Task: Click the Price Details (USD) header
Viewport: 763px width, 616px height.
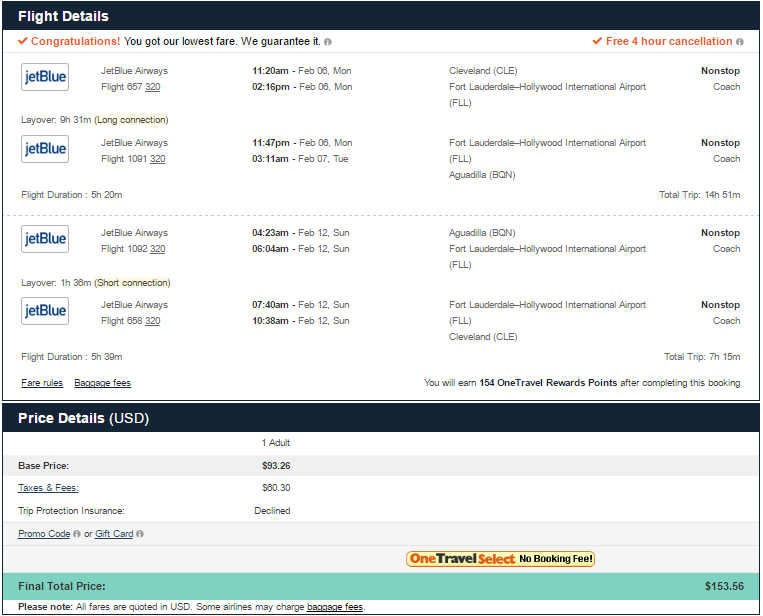Action: pos(83,418)
